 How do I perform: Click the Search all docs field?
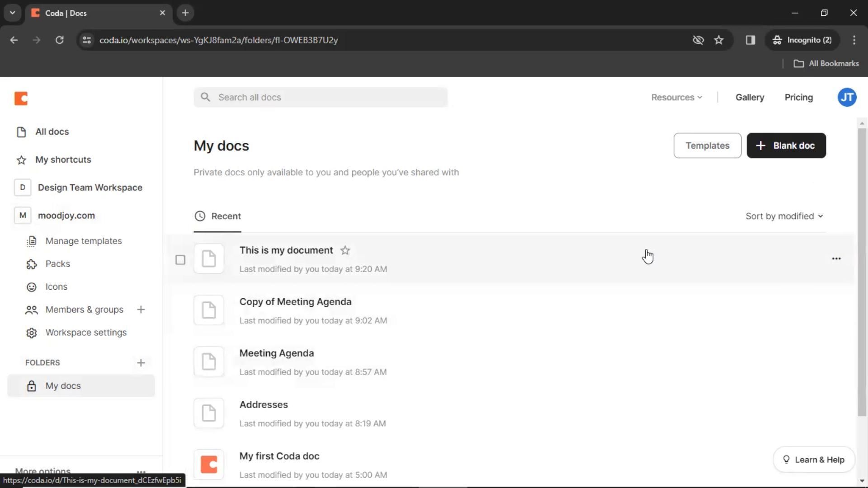[x=321, y=97]
